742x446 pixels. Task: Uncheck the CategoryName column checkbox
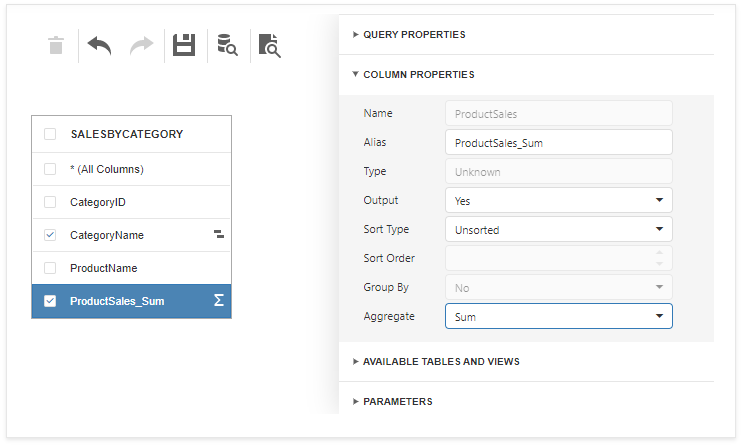coord(50,235)
